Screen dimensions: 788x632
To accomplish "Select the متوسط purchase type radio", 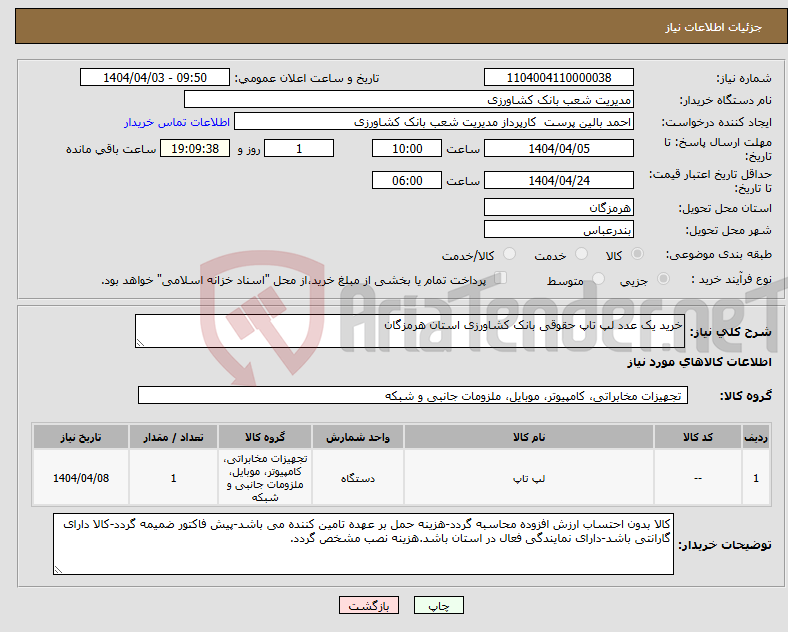I will coord(598,278).
